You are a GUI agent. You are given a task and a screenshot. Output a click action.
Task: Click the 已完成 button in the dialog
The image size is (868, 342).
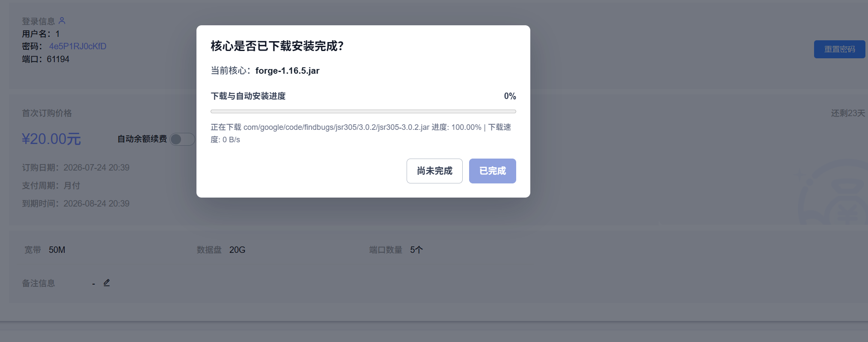pyautogui.click(x=492, y=171)
